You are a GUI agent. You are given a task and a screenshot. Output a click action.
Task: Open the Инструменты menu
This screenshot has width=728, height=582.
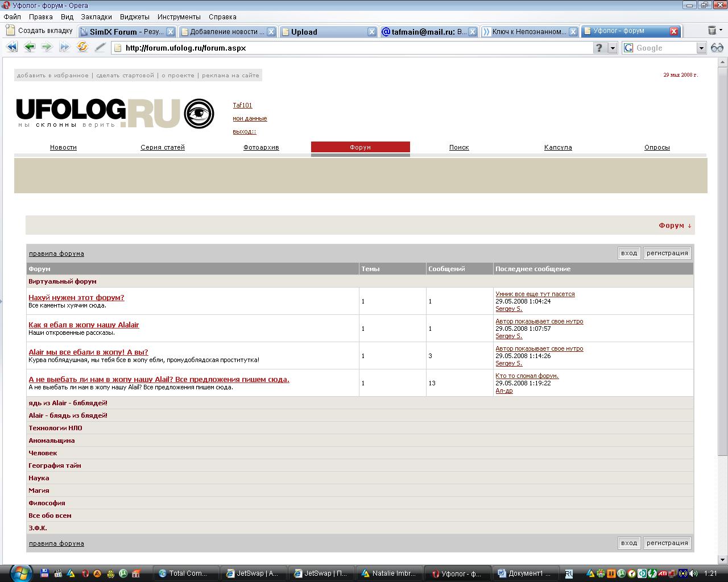(x=179, y=17)
